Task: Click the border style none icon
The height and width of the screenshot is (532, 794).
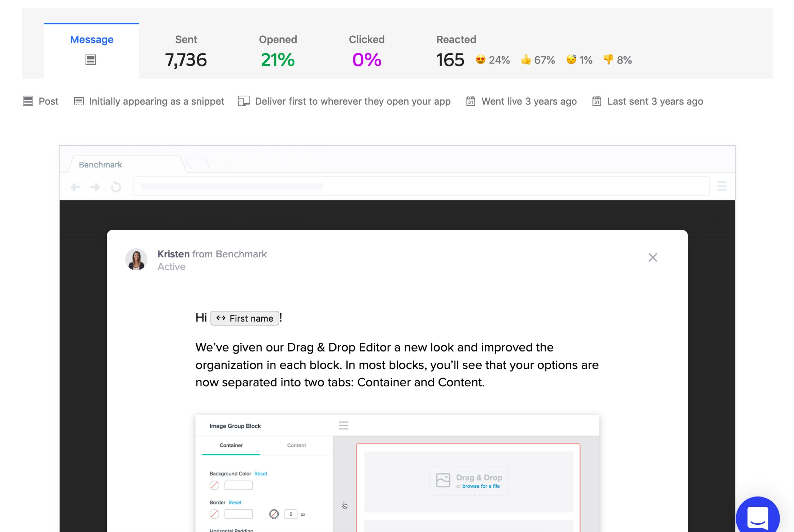Action: [274, 514]
